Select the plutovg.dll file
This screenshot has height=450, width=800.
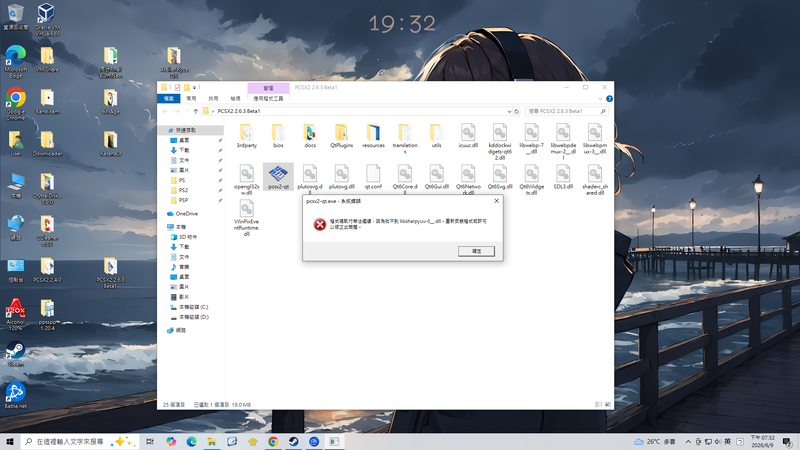click(x=341, y=178)
